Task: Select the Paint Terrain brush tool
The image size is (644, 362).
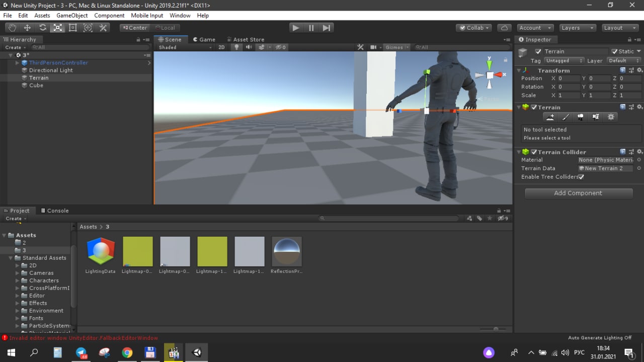Action: tap(566, 117)
